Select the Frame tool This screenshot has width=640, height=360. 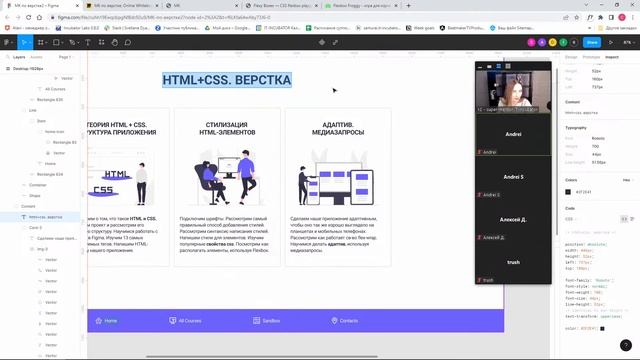click(x=40, y=42)
